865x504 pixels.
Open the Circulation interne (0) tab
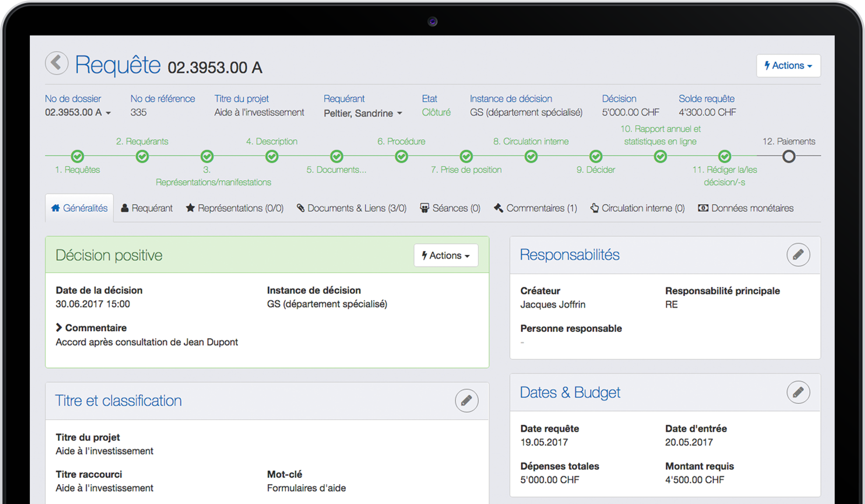pyautogui.click(x=637, y=208)
